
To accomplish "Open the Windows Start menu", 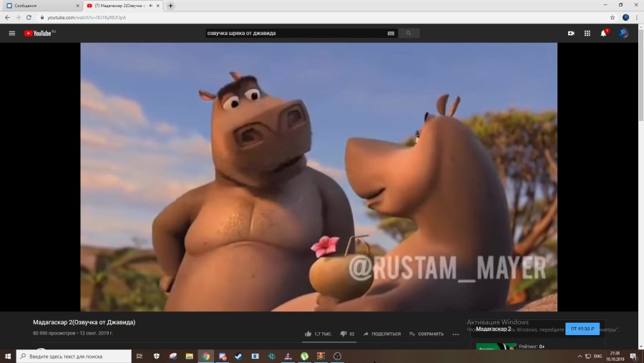I will pos(8,356).
